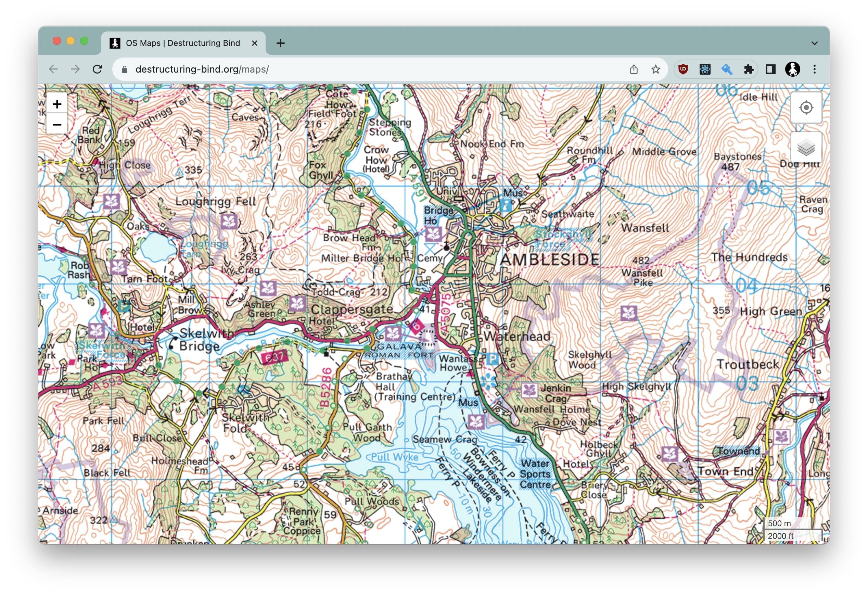Open the browser profile avatar icon
The height and width of the screenshot is (595, 868).
793,69
